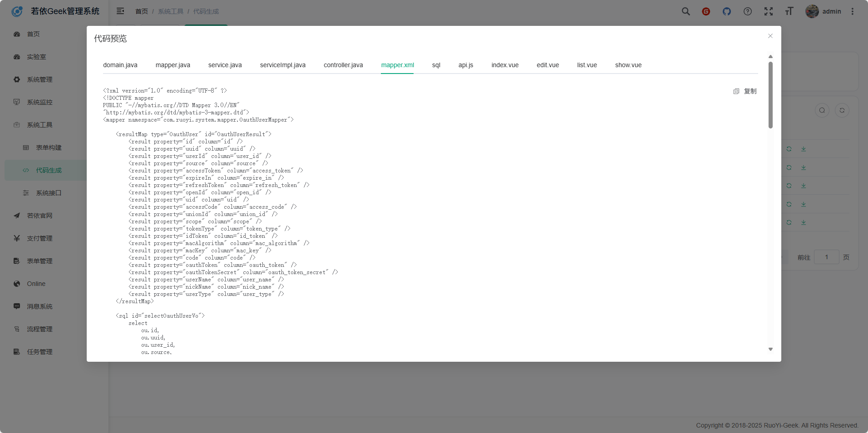The width and height of the screenshot is (868, 433).
Task: Click the dialog vertical scrollbar thumb
Action: 770,95
